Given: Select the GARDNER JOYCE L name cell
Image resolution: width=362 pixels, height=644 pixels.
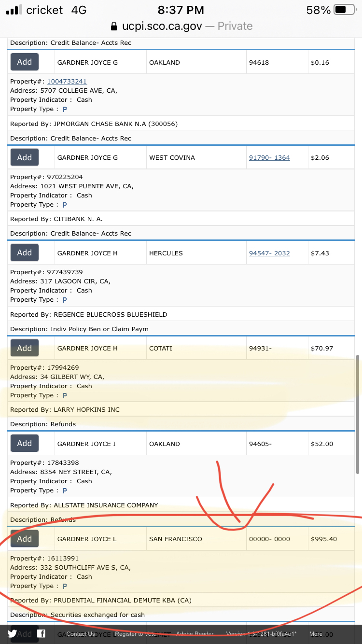Looking at the screenshot, I should pyautogui.click(x=100, y=539).
